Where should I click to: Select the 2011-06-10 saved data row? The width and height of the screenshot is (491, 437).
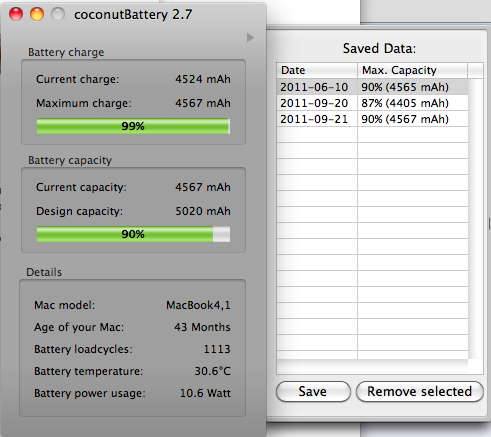coord(372,87)
